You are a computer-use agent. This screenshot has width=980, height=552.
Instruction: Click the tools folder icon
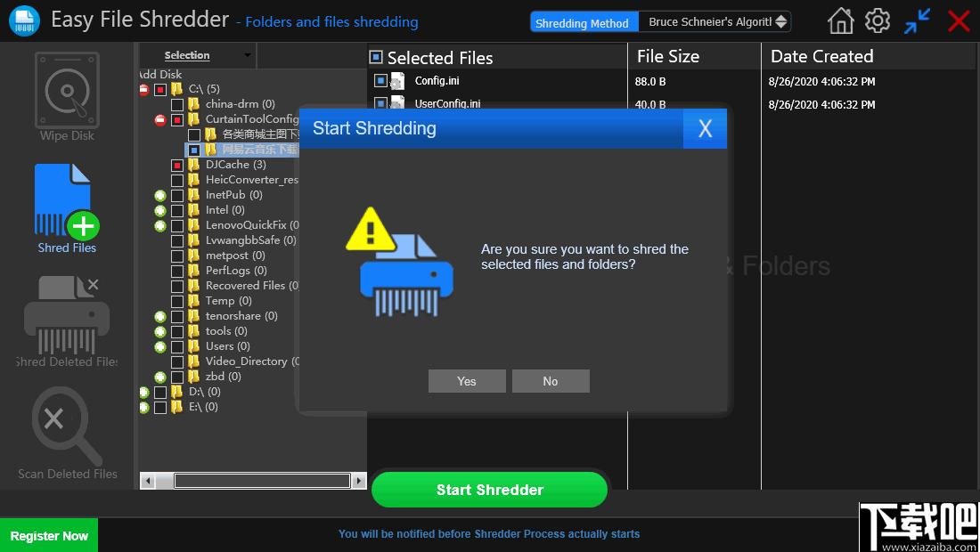193,331
